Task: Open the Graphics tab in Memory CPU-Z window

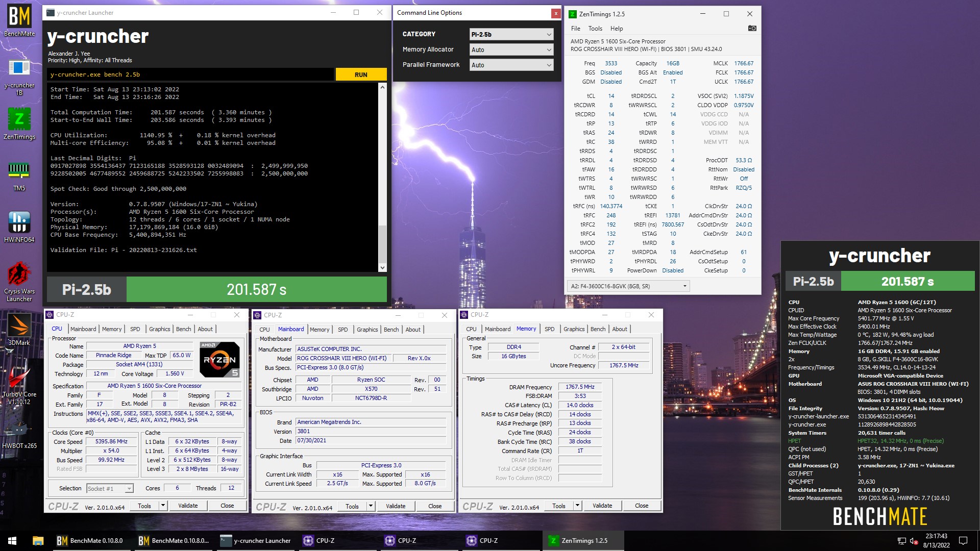Action: click(574, 329)
